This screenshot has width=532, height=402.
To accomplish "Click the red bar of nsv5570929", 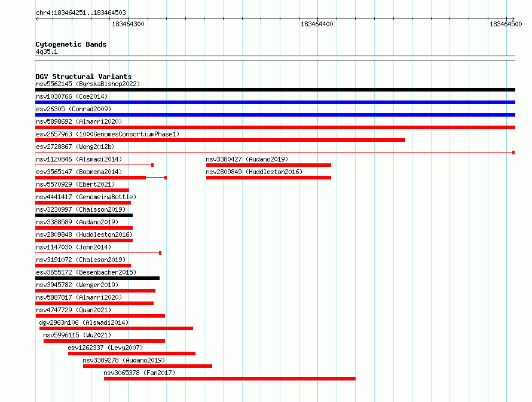I will (x=82, y=190).
